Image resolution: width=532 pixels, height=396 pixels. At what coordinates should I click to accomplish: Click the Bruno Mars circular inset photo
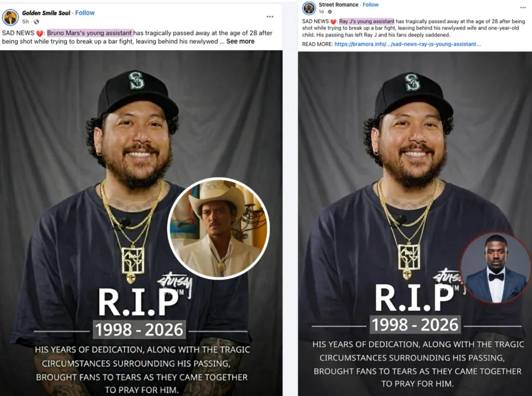(x=218, y=229)
